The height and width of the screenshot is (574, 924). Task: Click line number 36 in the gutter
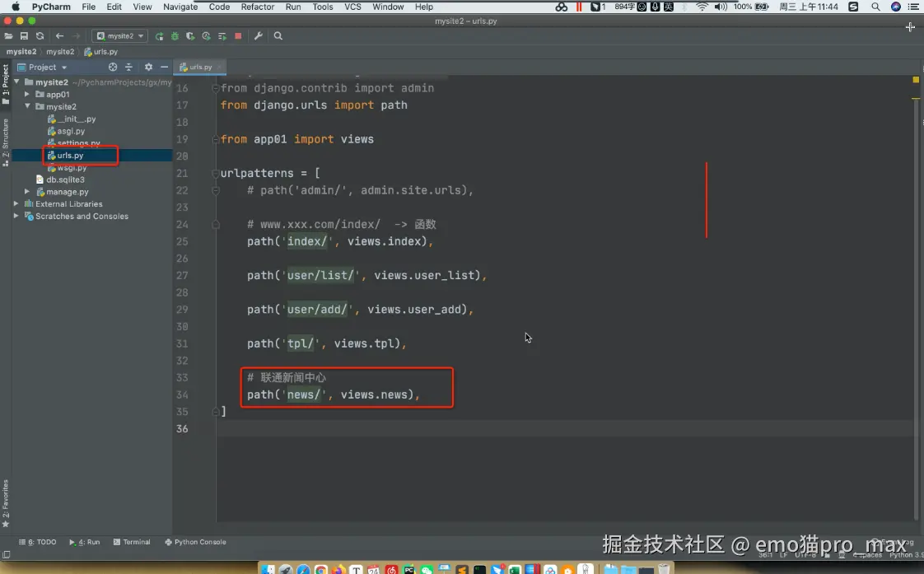(182, 428)
